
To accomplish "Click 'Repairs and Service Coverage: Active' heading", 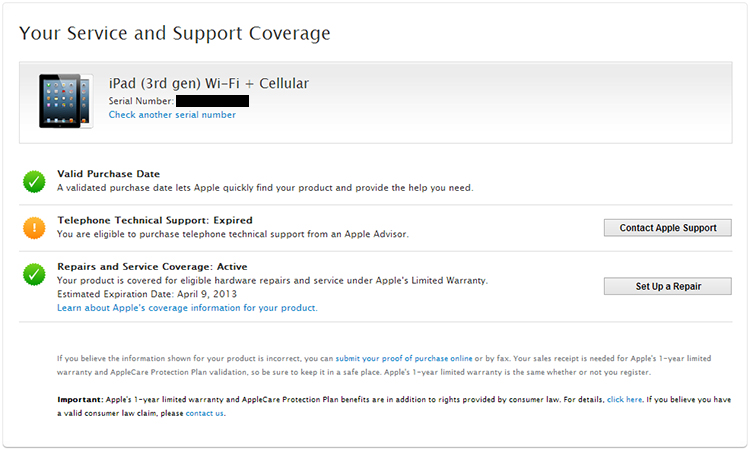I will [153, 266].
